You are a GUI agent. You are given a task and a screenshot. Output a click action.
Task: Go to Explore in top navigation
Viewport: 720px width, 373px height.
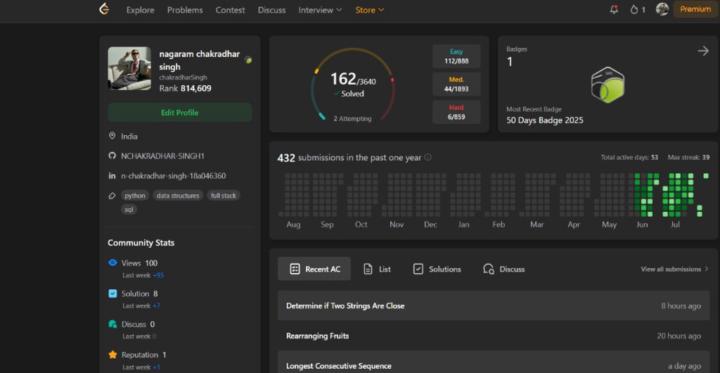141,10
